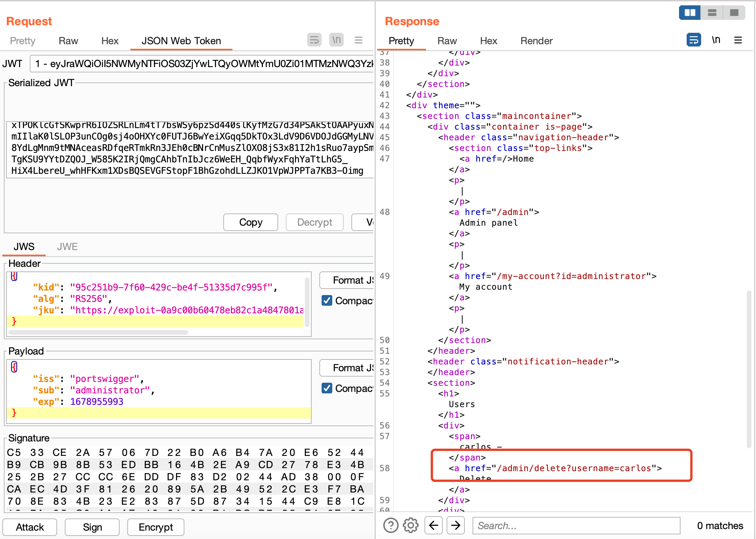Toggle word wrap icon in Response panel
Screen dimensions: 756x539
694,40
